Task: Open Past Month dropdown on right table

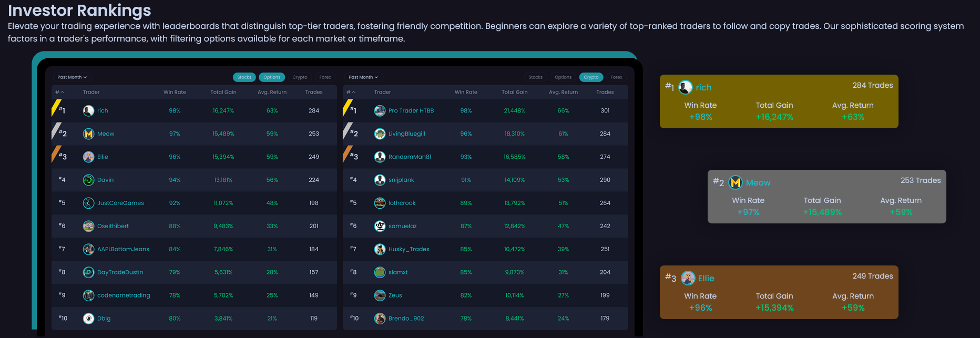Action: click(x=363, y=77)
